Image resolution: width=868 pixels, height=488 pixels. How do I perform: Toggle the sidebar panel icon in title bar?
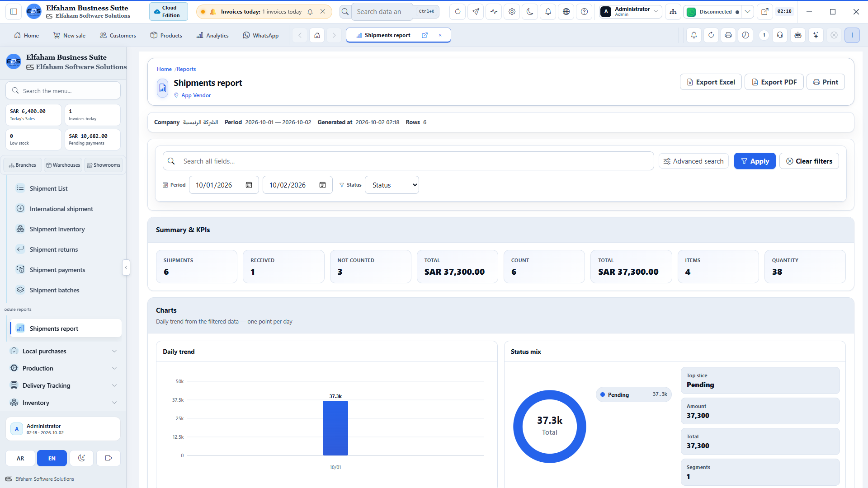coord(14,12)
